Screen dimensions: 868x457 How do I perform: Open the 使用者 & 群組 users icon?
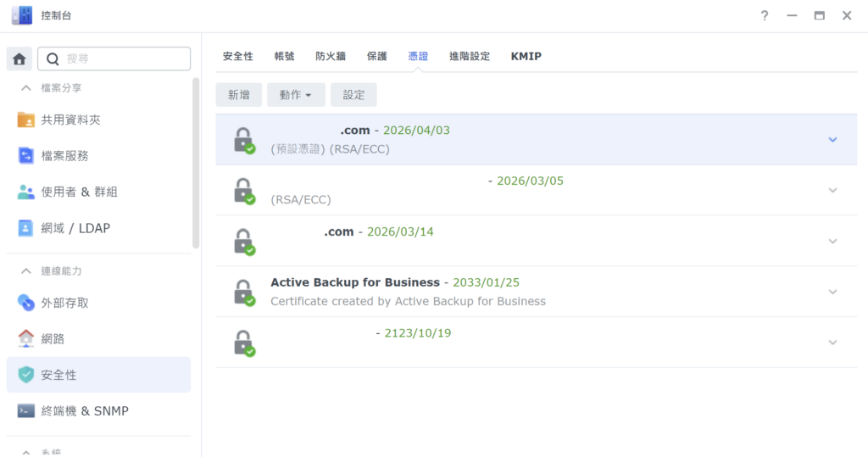click(x=26, y=192)
